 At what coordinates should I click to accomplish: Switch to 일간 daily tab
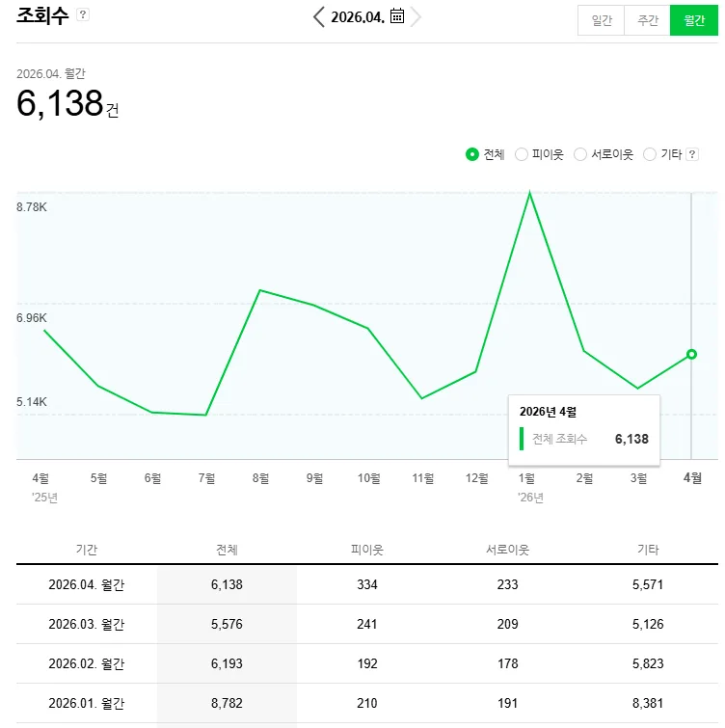pyautogui.click(x=601, y=20)
